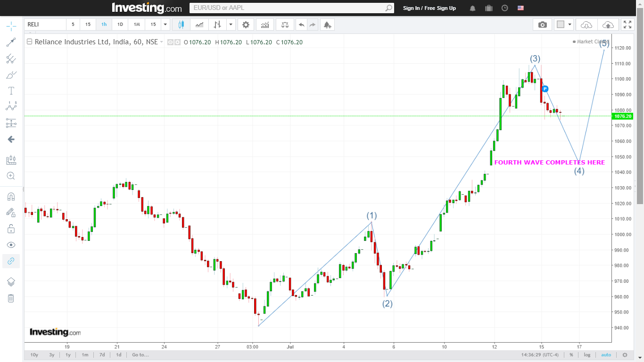Set time range to 1y
The width and height of the screenshot is (644, 362).
[68, 354]
